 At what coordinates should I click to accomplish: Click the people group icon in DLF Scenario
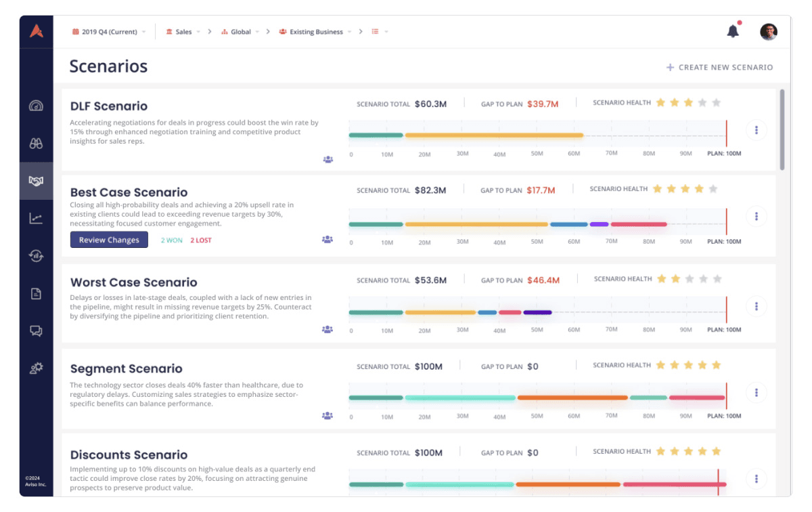(328, 160)
